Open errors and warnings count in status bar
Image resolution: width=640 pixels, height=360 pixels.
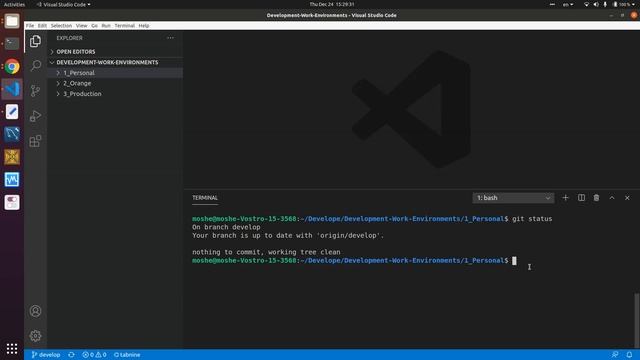[x=94, y=355]
